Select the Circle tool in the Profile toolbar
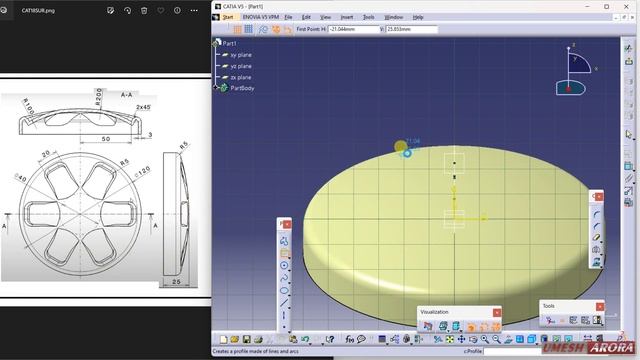Image resolution: width=640 pixels, height=360 pixels. 284,266
